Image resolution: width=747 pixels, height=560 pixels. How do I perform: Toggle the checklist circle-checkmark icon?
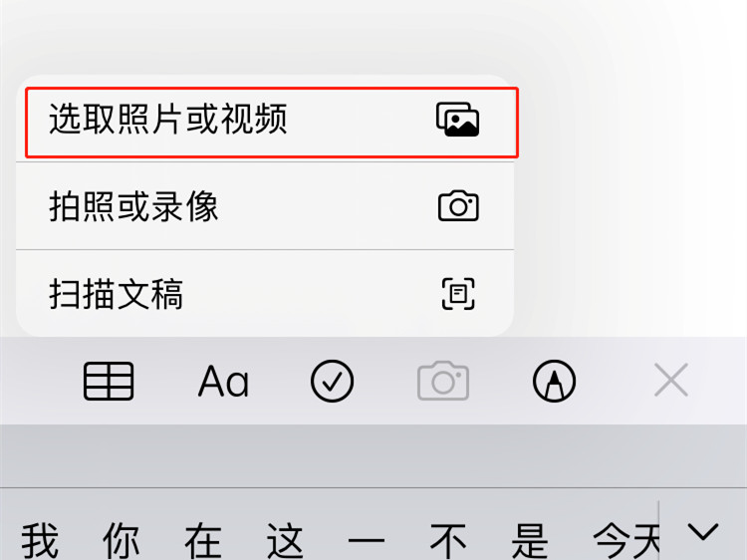tap(332, 381)
